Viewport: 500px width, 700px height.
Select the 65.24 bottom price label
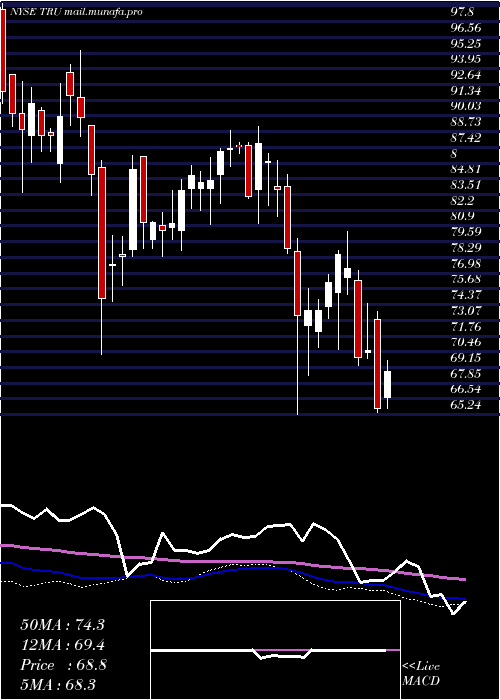tap(466, 405)
